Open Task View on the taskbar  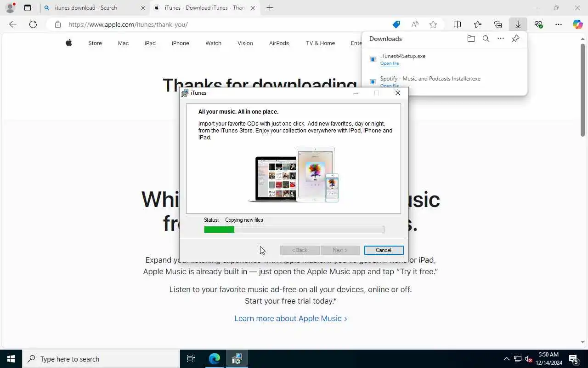(x=191, y=359)
